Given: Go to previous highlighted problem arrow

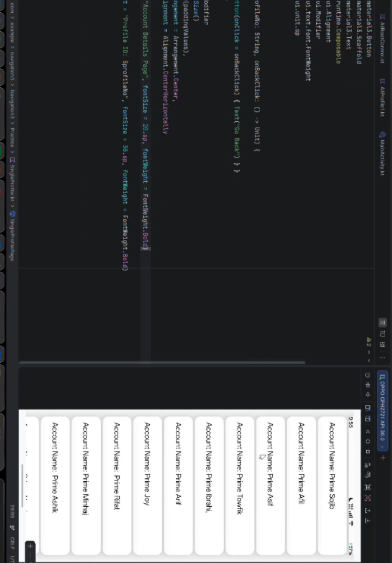Looking at the screenshot, I should 369,352.
